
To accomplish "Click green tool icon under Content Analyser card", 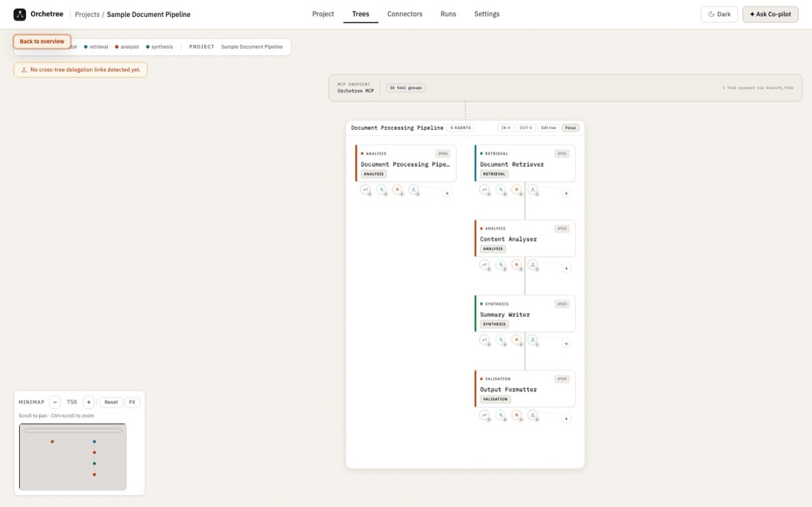I will tap(500, 265).
